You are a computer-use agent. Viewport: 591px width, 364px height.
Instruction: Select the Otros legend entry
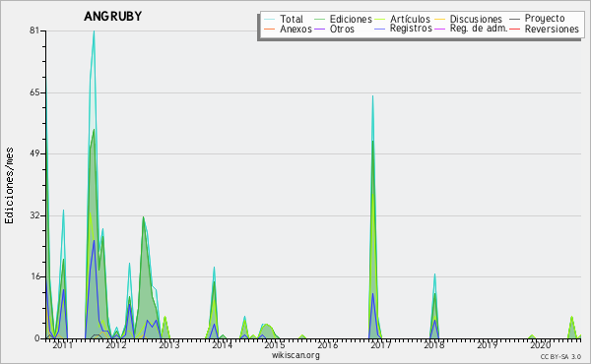click(342, 29)
